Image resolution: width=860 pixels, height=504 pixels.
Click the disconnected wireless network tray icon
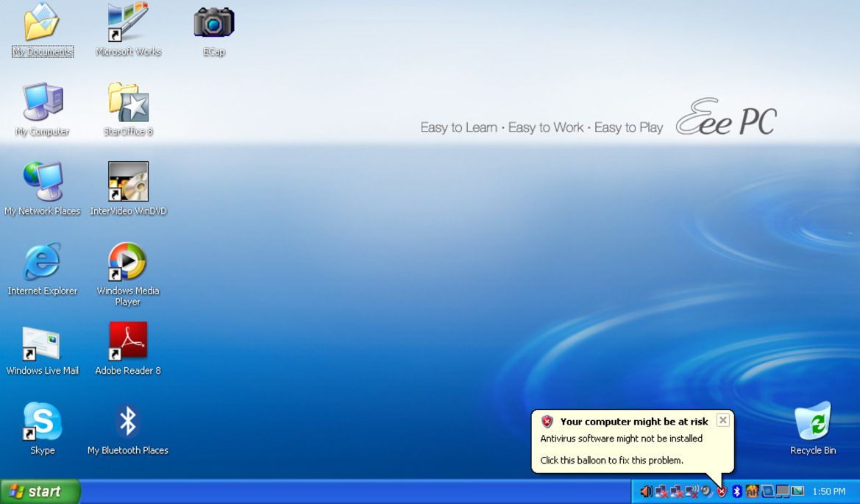click(692, 491)
